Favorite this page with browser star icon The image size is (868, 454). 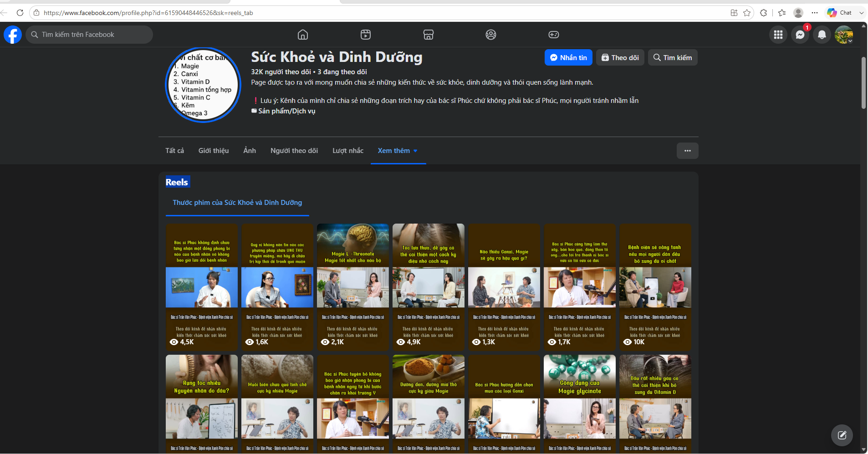click(x=747, y=13)
